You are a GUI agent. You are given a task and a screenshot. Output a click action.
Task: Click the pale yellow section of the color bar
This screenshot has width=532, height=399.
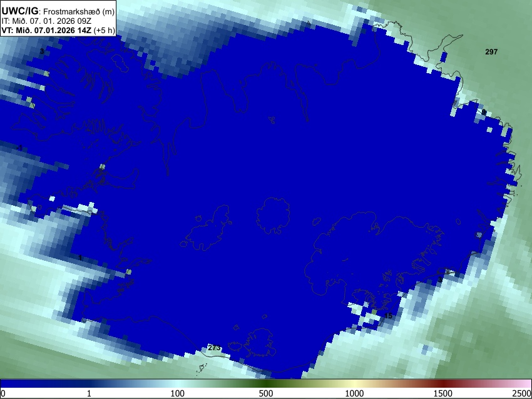pyautogui.click(x=354, y=383)
